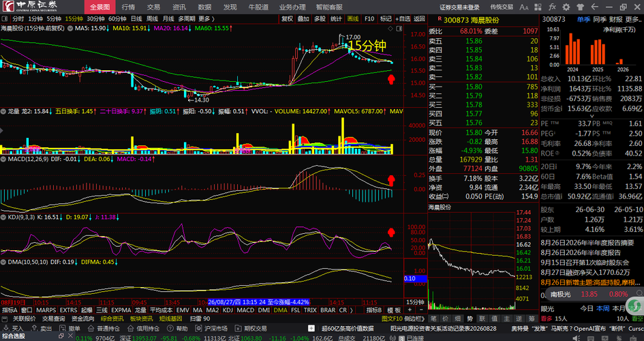Click +自选 add to watchlist
The height and width of the screenshot is (341, 644).
pyautogui.click(x=403, y=19)
